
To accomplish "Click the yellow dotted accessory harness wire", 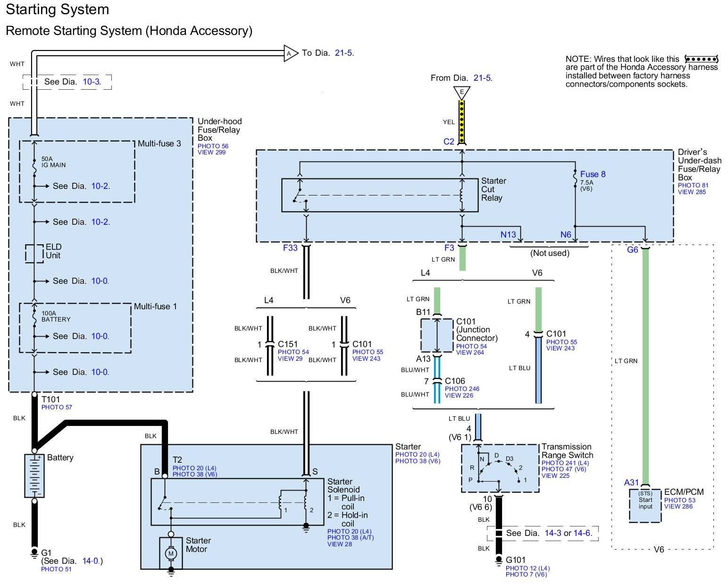I will click(x=462, y=122).
